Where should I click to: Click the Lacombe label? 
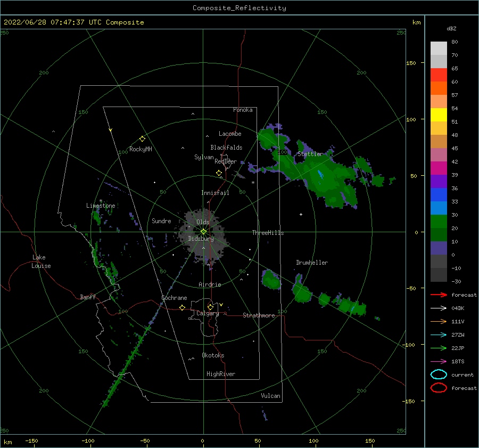(x=230, y=134)
